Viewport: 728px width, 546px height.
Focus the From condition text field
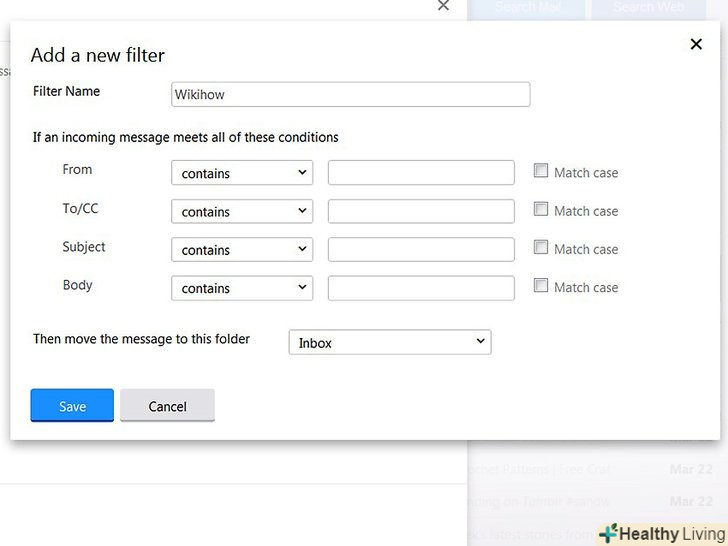tap(421, 173)
